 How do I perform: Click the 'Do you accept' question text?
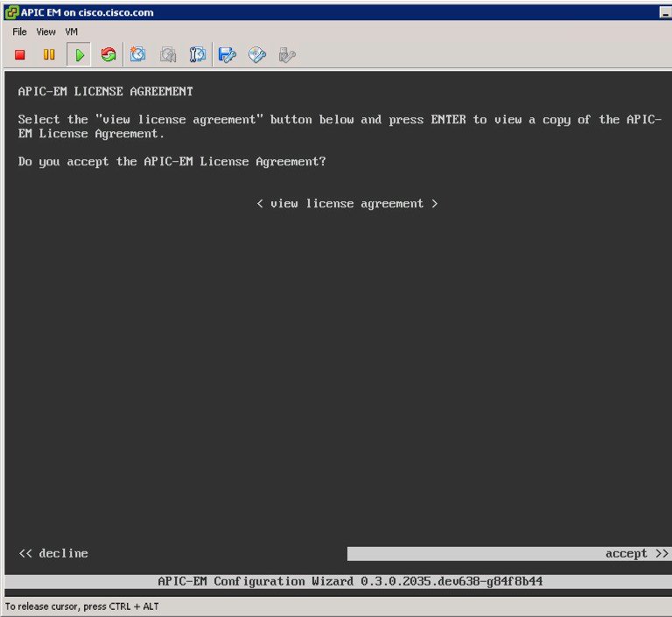click(x=171, y=162)
